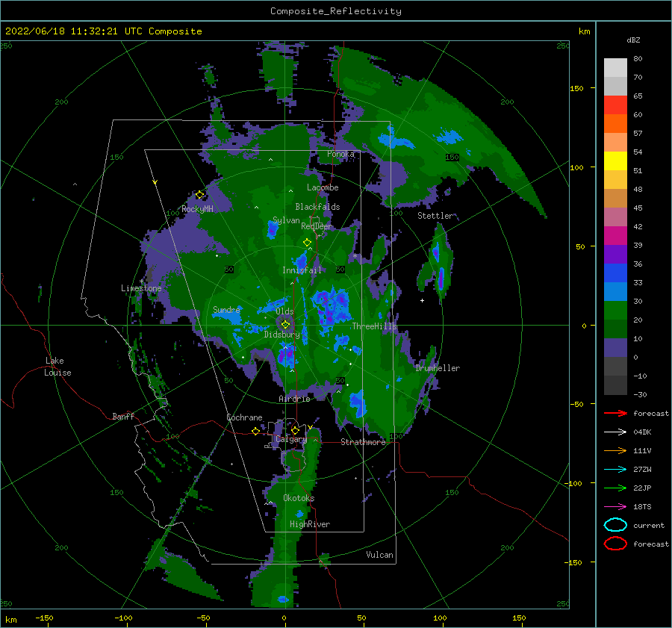Click the Banff town label

(x=123, y=416)
